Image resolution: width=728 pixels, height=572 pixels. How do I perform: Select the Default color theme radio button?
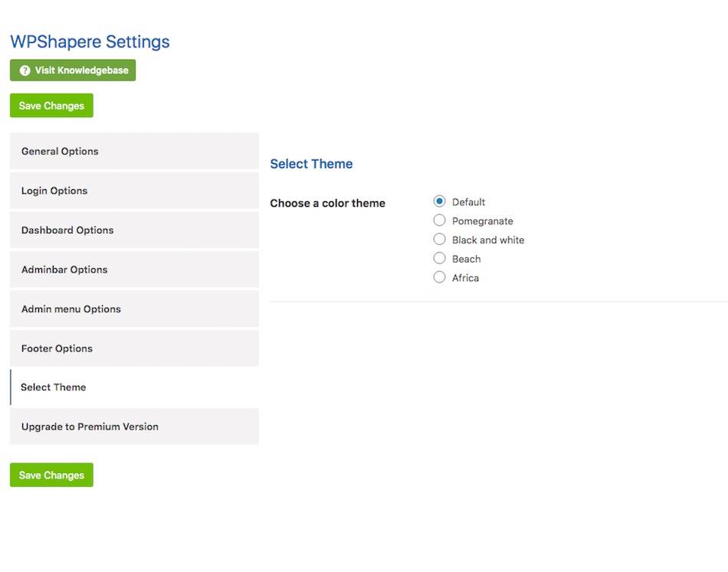click(x=439, y=201)
